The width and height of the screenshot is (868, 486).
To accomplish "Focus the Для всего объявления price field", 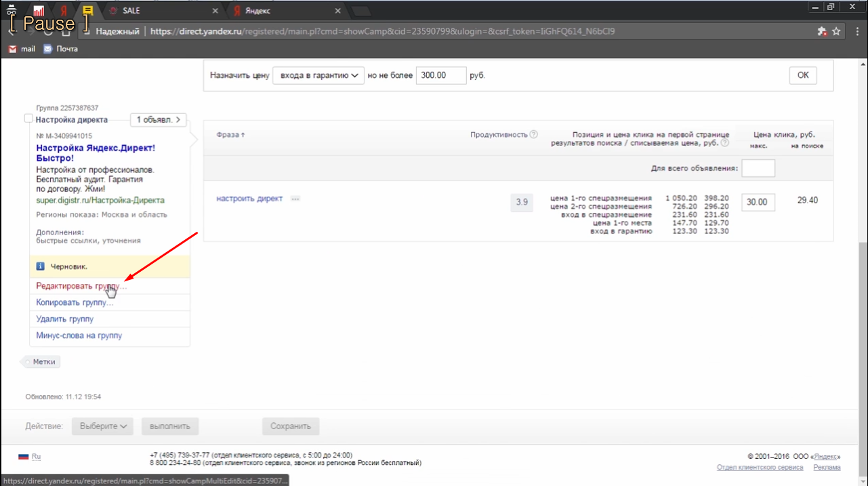I will (x=758, y=167).
